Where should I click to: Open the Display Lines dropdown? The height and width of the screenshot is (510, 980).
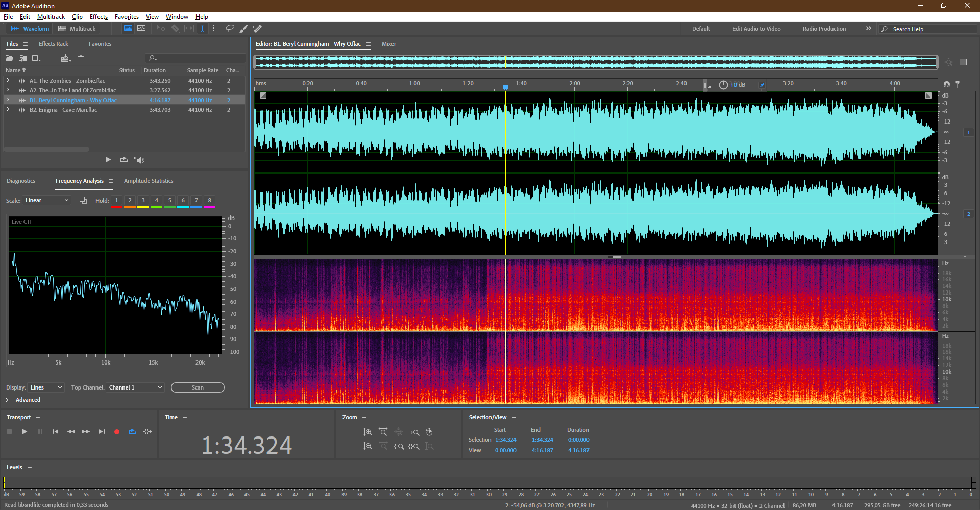46,387
